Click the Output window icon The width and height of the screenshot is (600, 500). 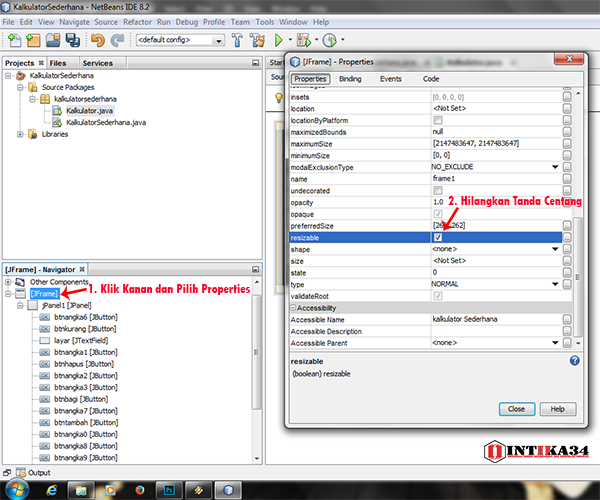[x=21, y=472]
